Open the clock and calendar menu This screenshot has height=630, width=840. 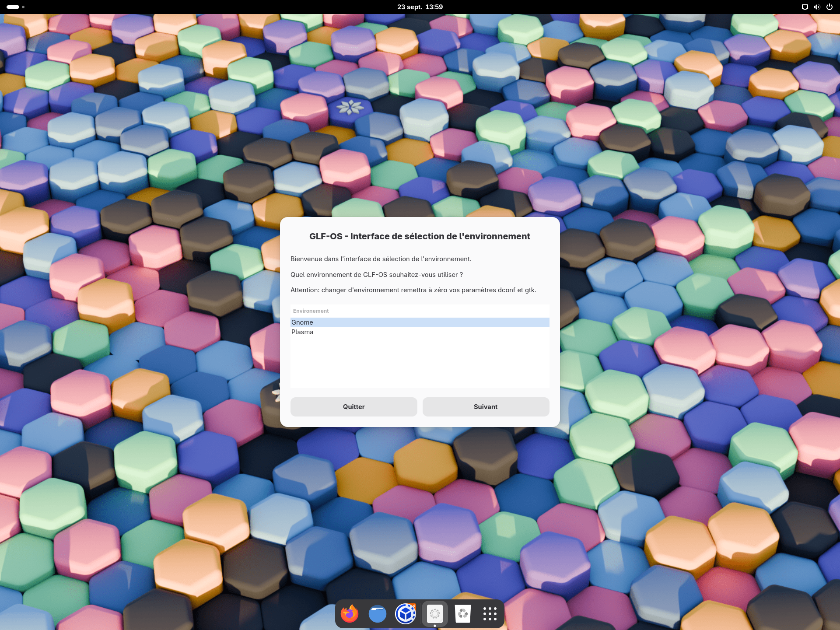(x=420, y=7)
